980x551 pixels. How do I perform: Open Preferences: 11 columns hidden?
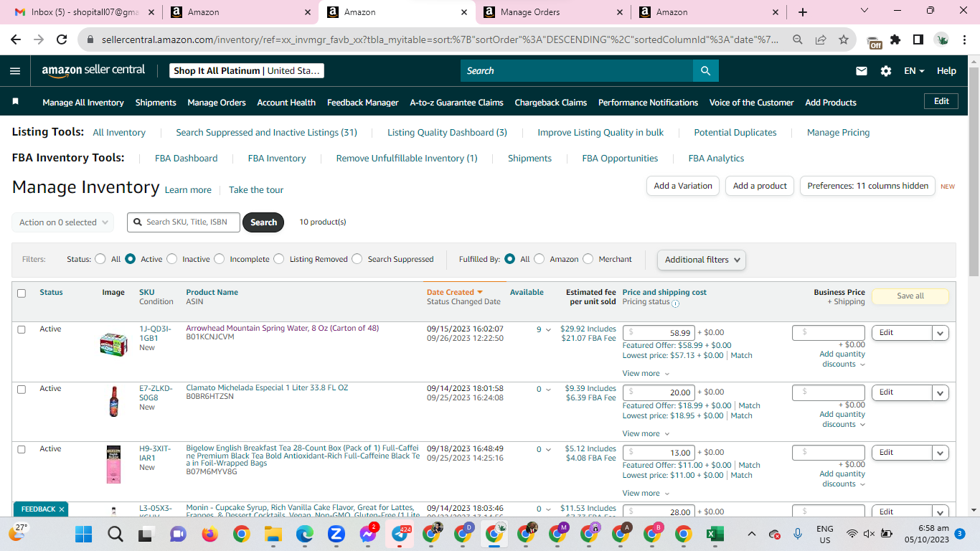867,186
